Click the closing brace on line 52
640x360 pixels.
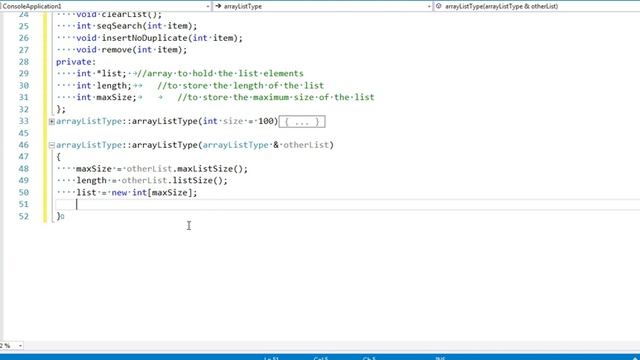[x=58, y=216]
